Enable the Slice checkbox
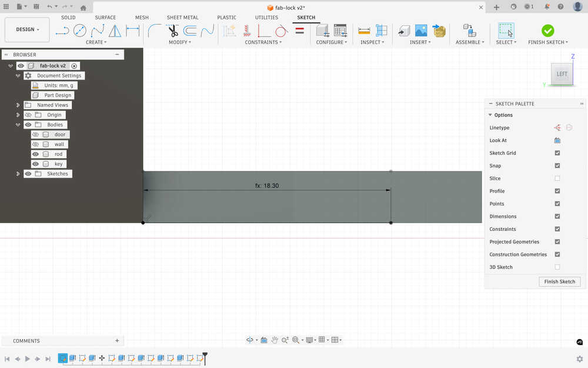The height and width of the screenshot is (368, 588). point(557,178)
